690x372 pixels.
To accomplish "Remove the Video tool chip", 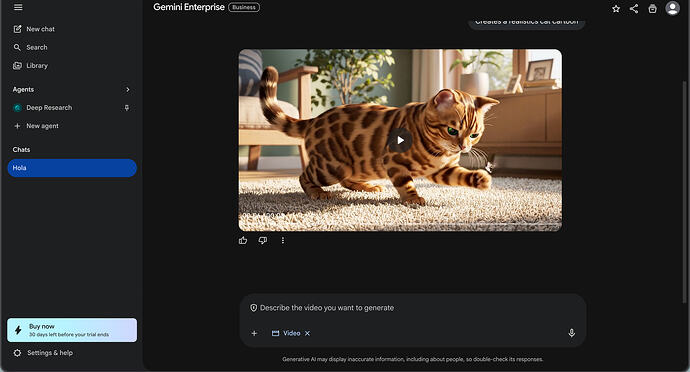I will tap(308, 333).
